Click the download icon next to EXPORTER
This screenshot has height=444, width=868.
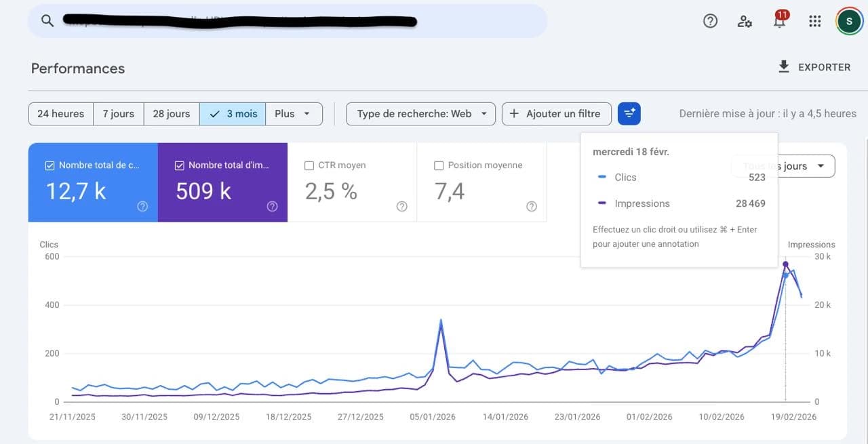783,66
